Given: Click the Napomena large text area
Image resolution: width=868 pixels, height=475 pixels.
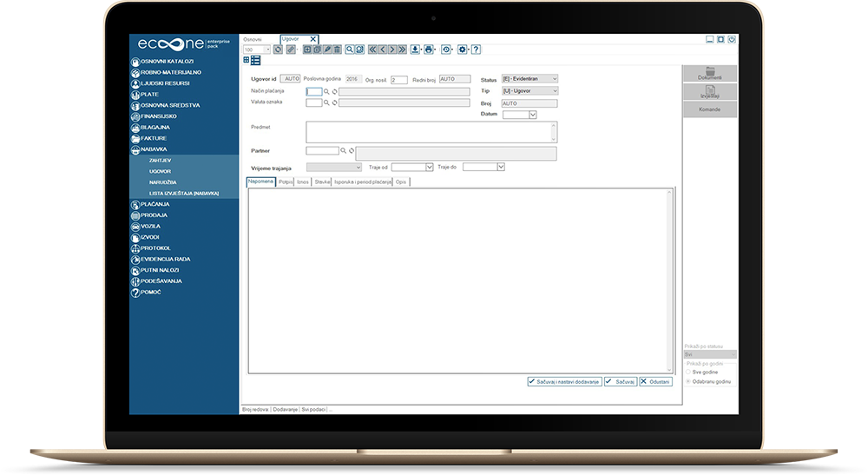Looking at the screenshot, I should pos(461,281).
